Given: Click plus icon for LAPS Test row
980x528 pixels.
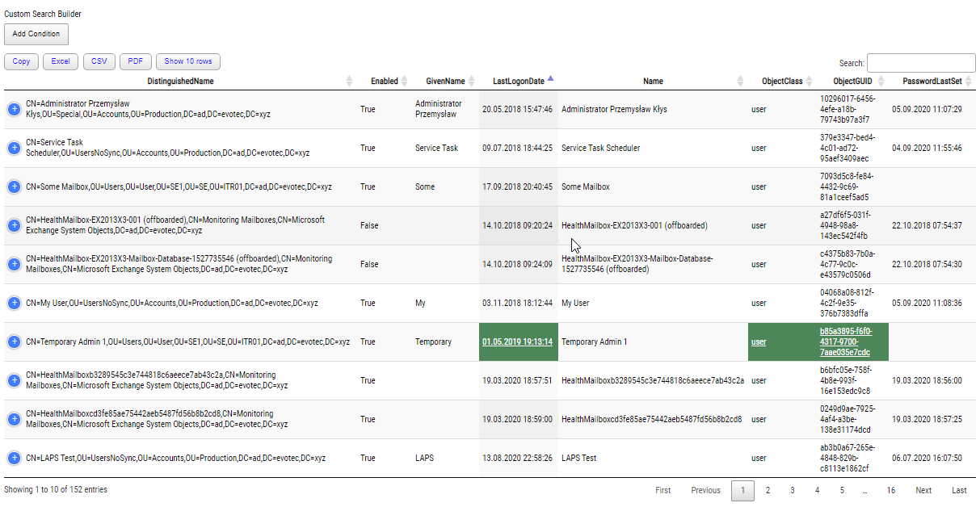Looking at the screenshot, I should pos(14,458).
